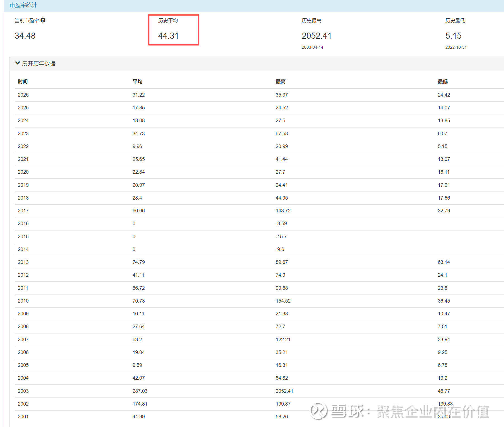Click average 70.73 for 2010

pyautogui.click(x=139, y=301)
